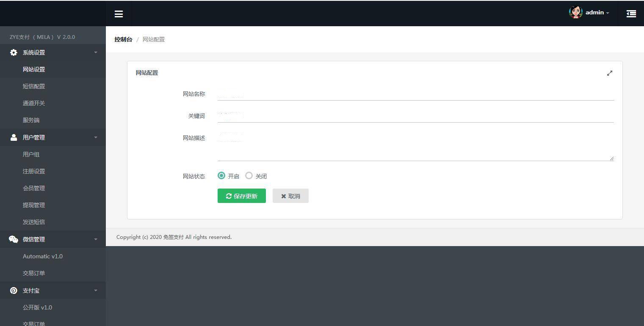Collapse the 用户管理 section arrow
The height and width of the screenshot is (326, 644).
click(96, 137)
